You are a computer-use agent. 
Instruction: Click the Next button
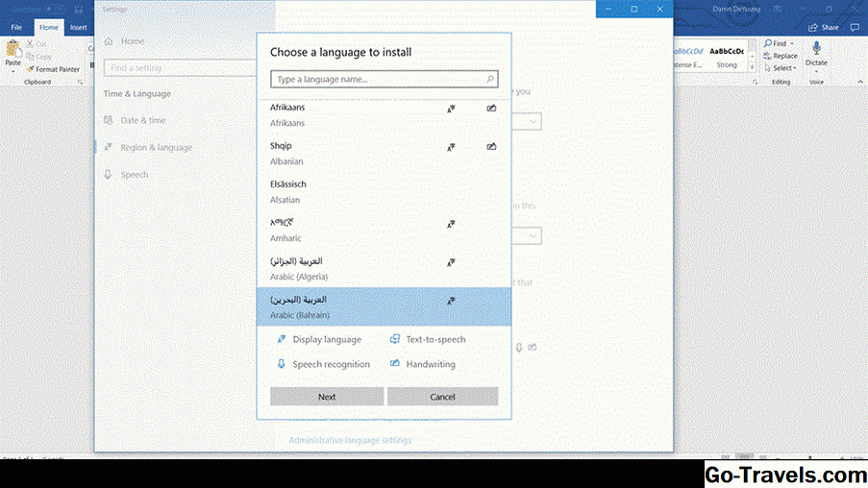327,397
